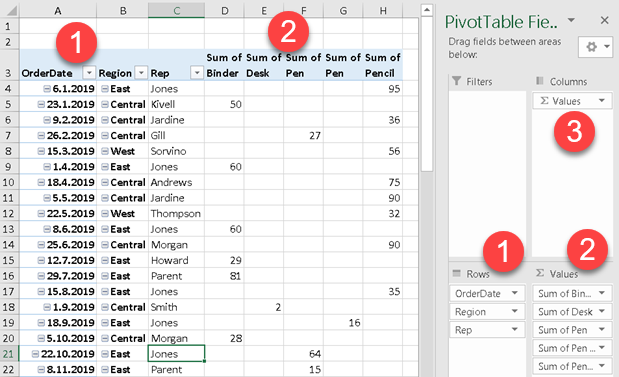Collapse the 23.1.2019 date group
Viewport: 619px width, 377px height.
pos(41,105)
